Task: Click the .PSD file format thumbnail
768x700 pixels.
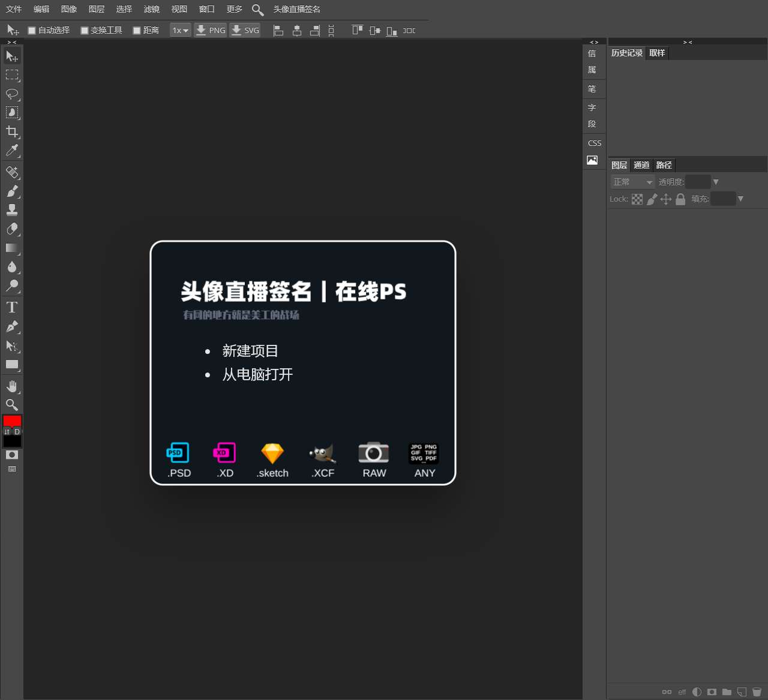Action: click(178, 459)
